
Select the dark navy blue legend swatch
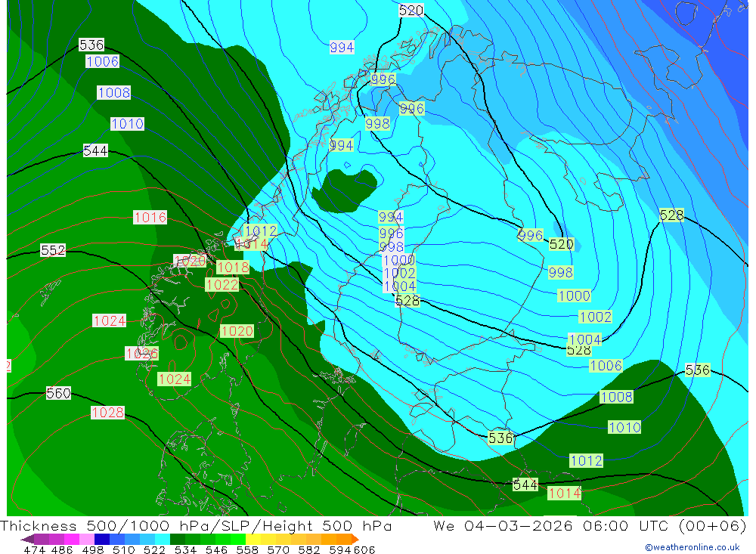pos(102,539)
